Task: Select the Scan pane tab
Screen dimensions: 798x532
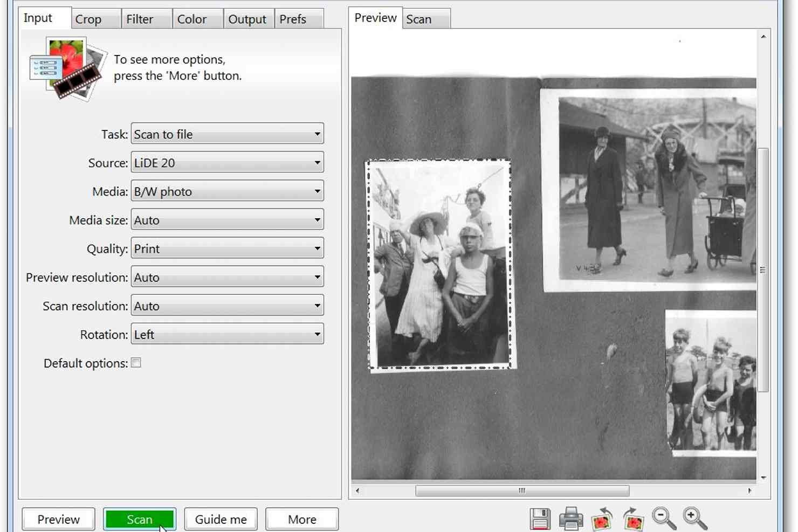Action: tap(426, 19)
